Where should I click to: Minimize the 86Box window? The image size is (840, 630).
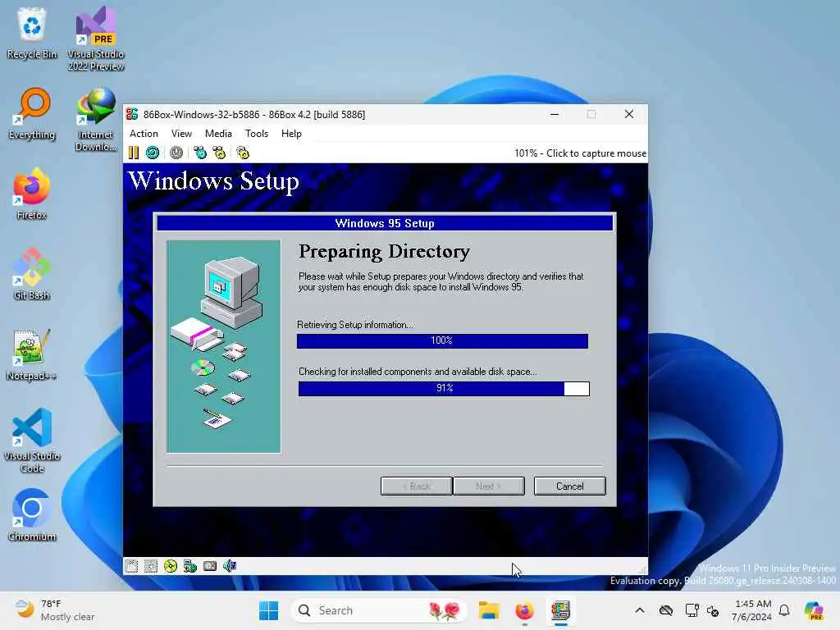[555, 114]
